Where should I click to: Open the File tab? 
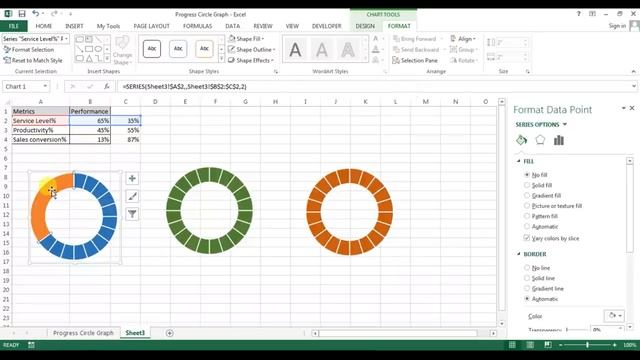13,26
